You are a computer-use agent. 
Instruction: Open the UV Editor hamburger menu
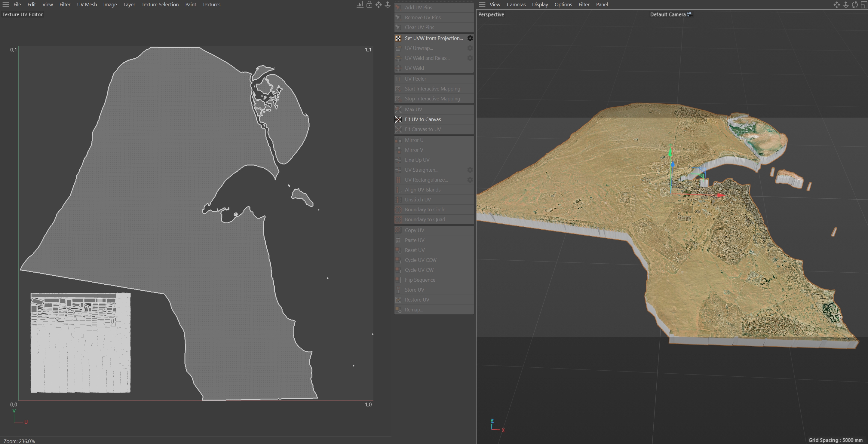(6, 5)
